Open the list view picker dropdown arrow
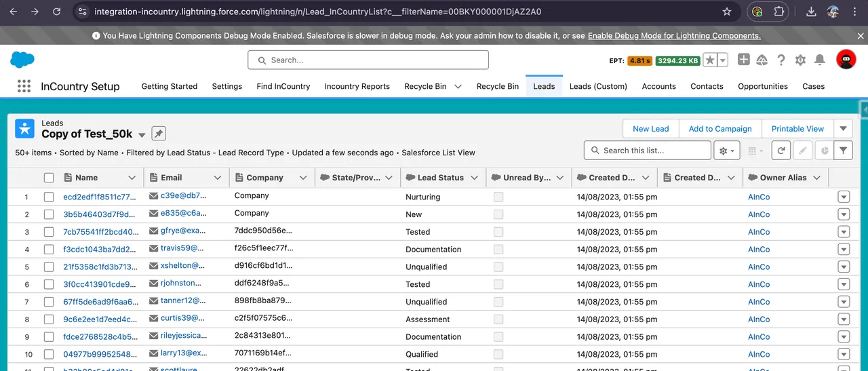Viewport: 868px width, 371px height. click(142, 135)
